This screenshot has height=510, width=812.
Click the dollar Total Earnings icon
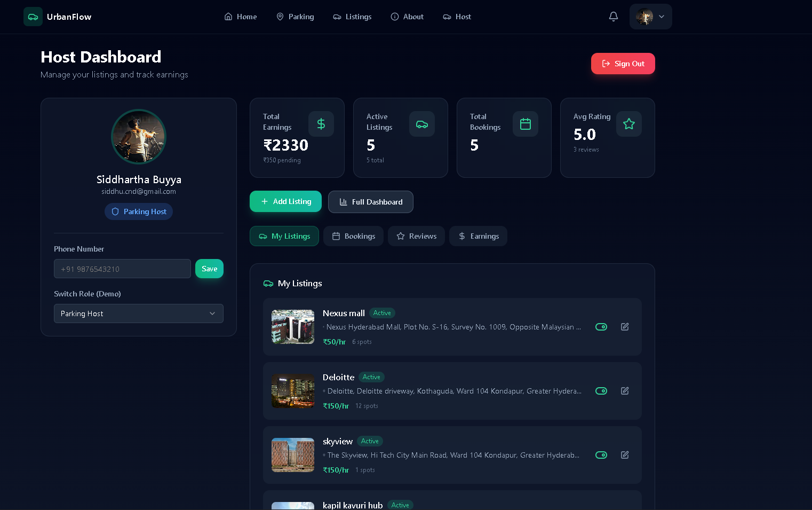pos(321,124)
